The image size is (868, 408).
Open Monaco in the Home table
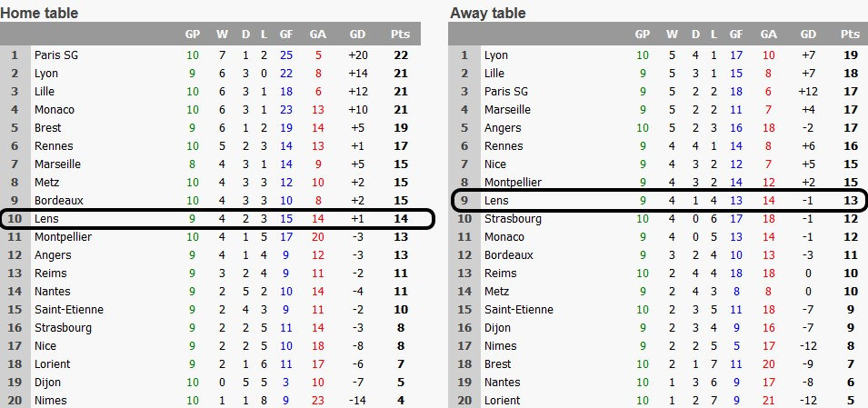coord(55,110)
